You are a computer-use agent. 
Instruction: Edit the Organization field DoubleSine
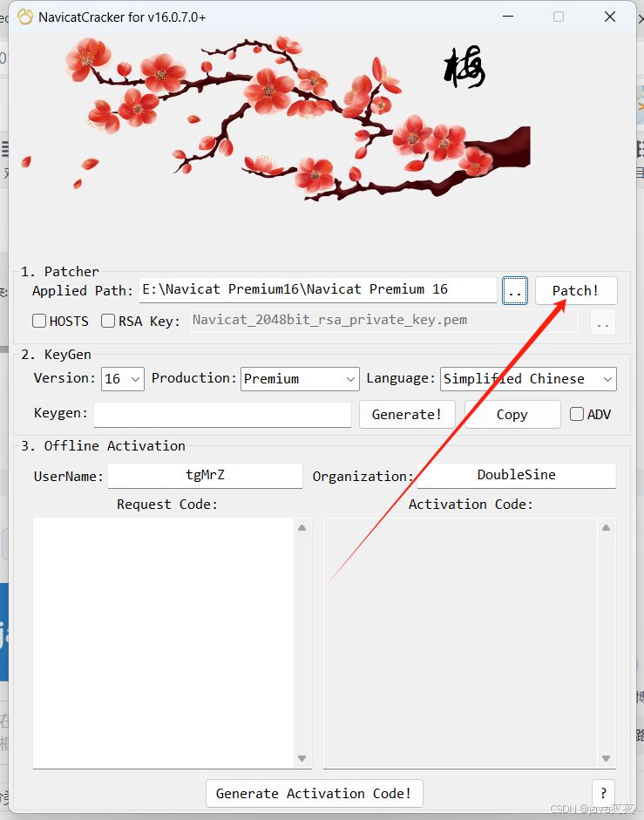(517, 476)
